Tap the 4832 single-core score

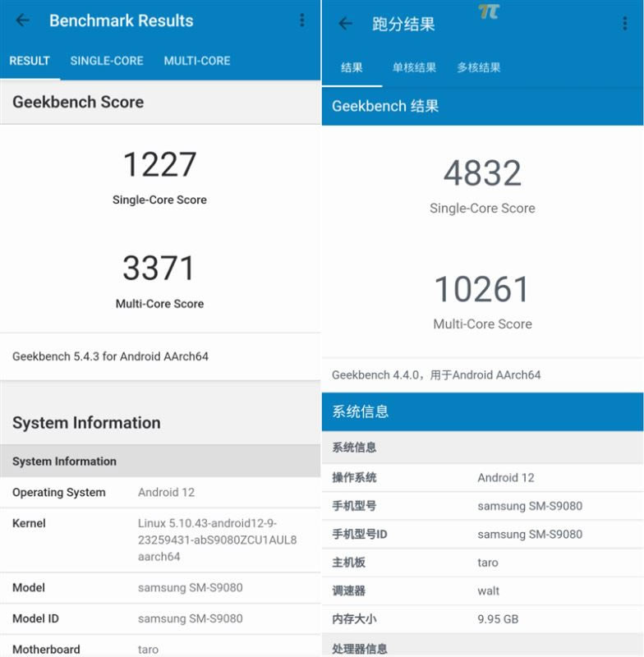coord(482,173)
